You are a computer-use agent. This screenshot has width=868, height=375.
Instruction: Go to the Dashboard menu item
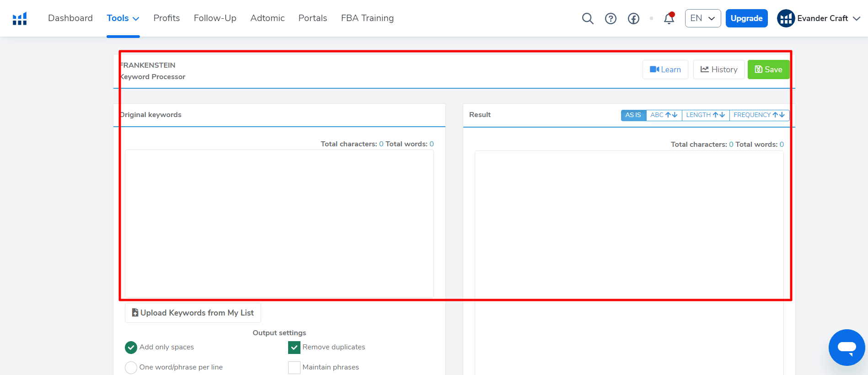point(70,18)
